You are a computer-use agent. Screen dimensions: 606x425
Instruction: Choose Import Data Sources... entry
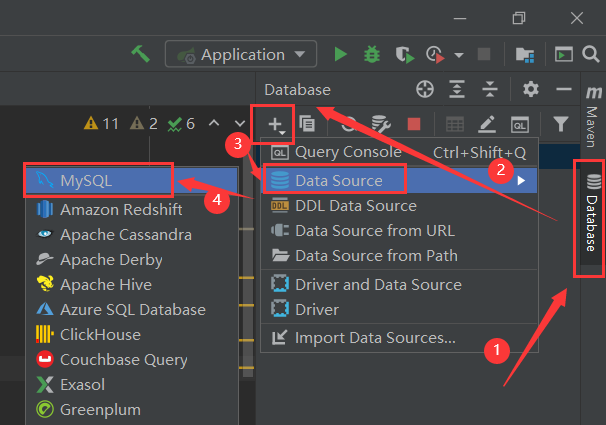[x=399, y=338]
